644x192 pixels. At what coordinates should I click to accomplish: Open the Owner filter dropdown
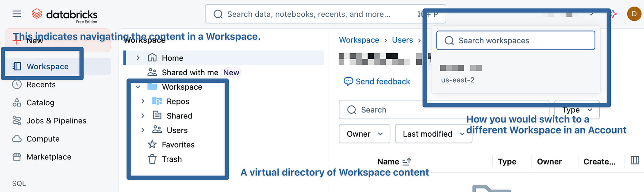point(364,134)
